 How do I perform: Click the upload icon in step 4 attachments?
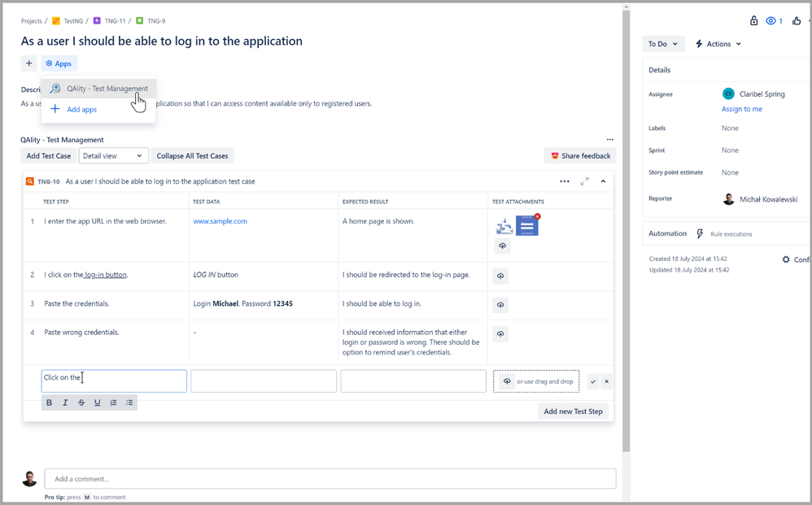click(500, 333)
